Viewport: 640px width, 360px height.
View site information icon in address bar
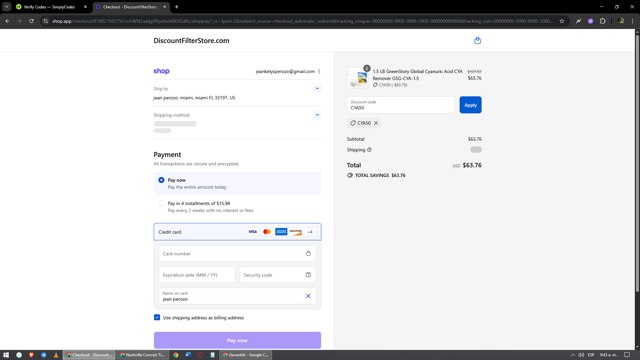coord(46,21)
